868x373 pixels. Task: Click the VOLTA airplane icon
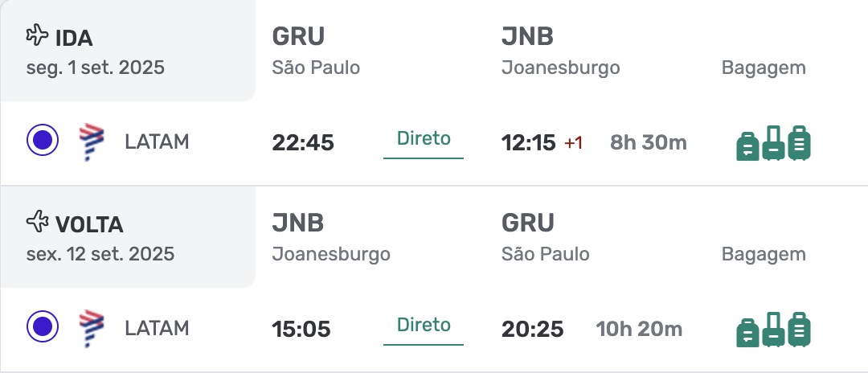coord(37,221)
